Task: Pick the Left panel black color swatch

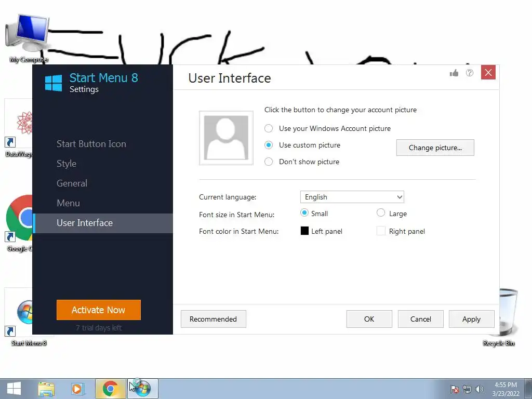Action: [304, 231]
